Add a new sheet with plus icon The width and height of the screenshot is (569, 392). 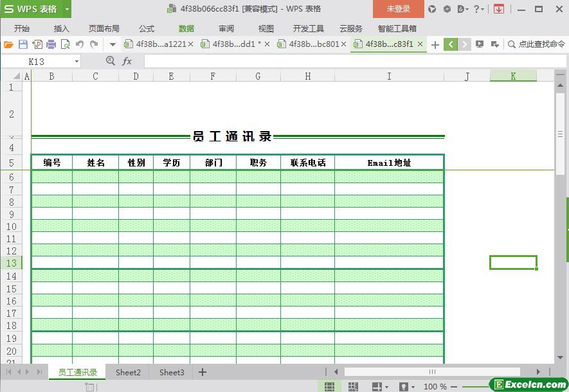(x=203, y=372)
